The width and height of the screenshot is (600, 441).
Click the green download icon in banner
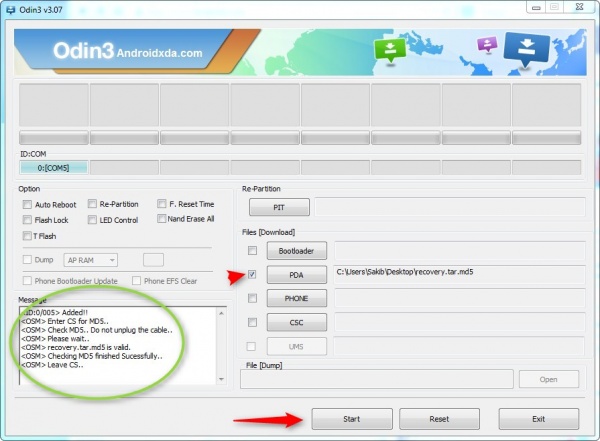(x=390, y=51)
